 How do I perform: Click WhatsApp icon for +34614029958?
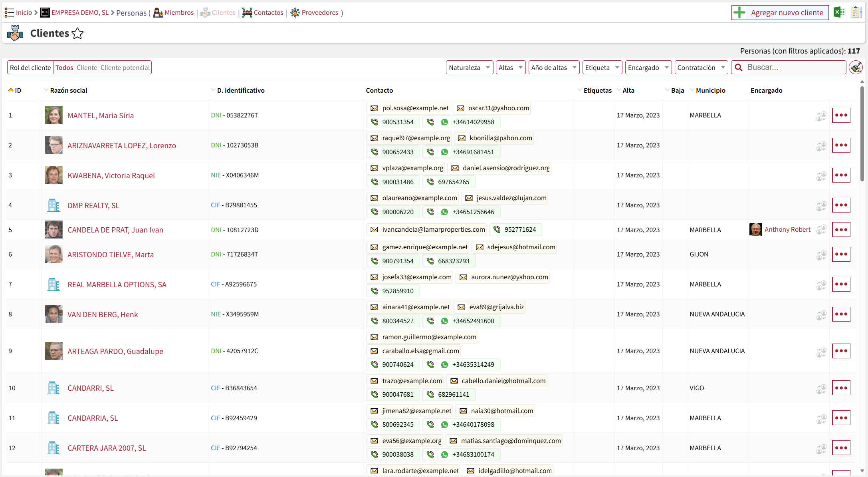(444, 122)
